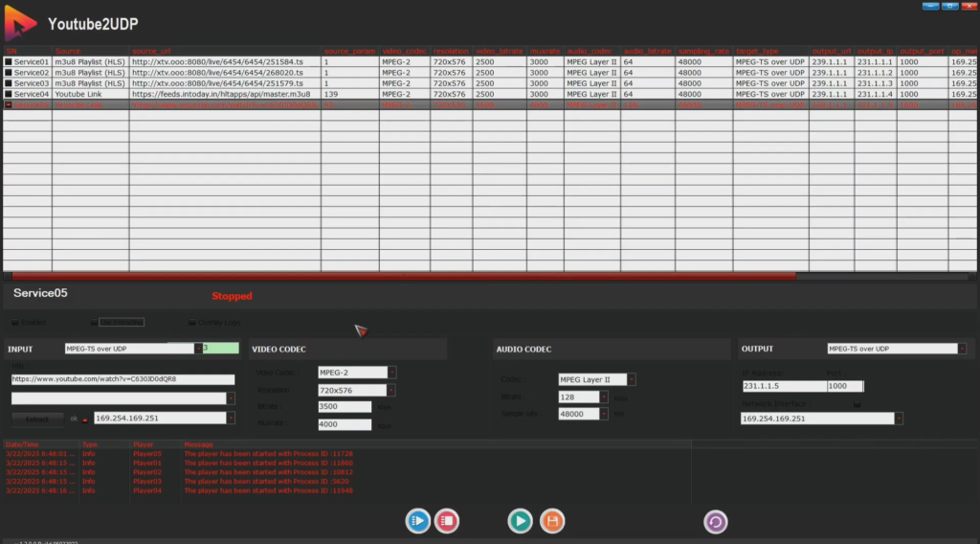Click the log message with Process ID 5620
Image resolution: width=980 pixels, height=544 pixels.
[266, 482]
